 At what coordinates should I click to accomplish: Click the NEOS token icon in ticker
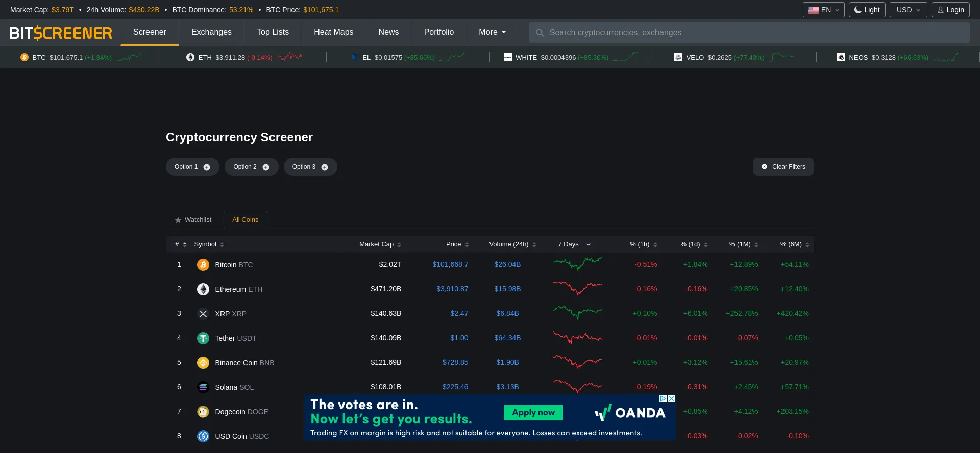click(x=841, y=57)
